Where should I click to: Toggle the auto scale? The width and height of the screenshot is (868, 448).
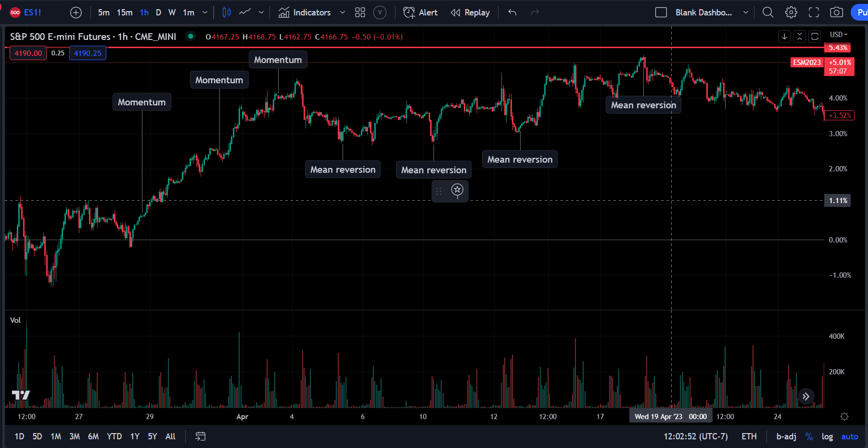tap(850, 436)
